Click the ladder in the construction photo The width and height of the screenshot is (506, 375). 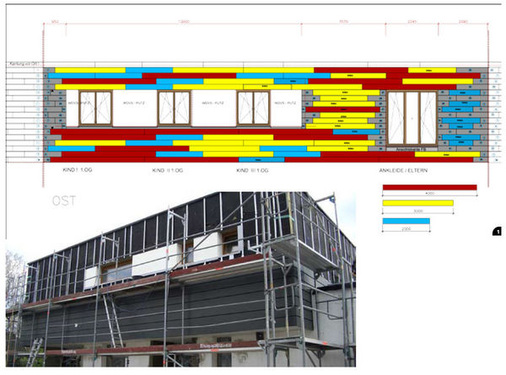[113, 321]
